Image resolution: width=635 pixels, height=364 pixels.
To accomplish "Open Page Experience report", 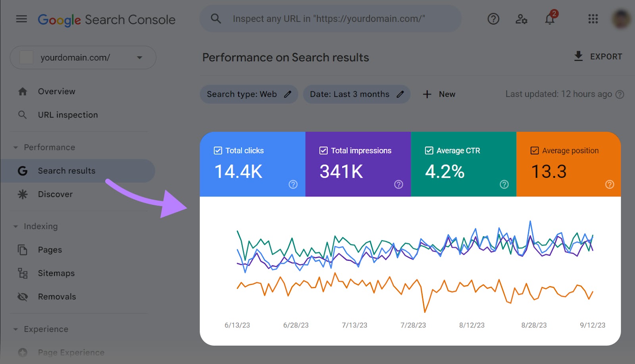I will (x=71, y=352).
